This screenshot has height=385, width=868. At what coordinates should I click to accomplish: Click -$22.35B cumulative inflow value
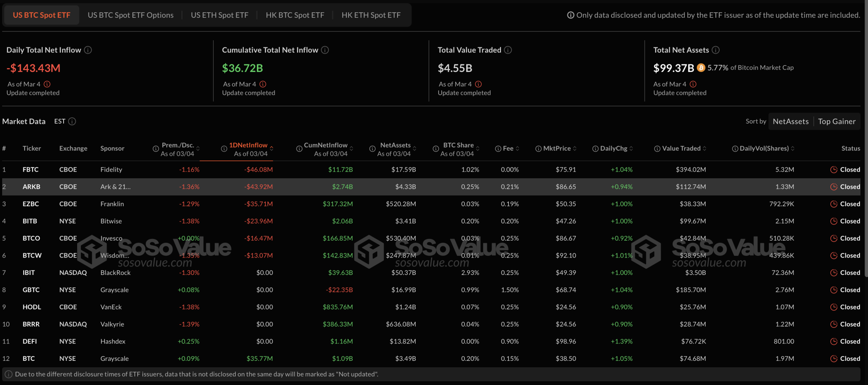point(339,290)
